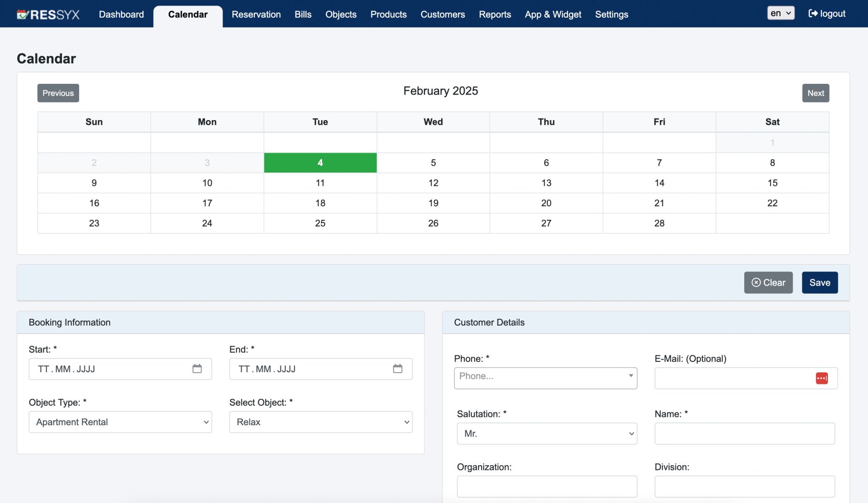Open the End date calendar picker icon
Viewport: 868px width, 503px height.
click(397, 369)
